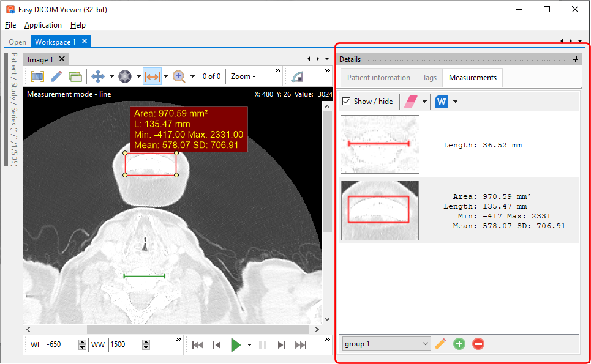This screenshot has height=364, width=591.
Task: Select the Measurements tab
Action: (473, 78)
